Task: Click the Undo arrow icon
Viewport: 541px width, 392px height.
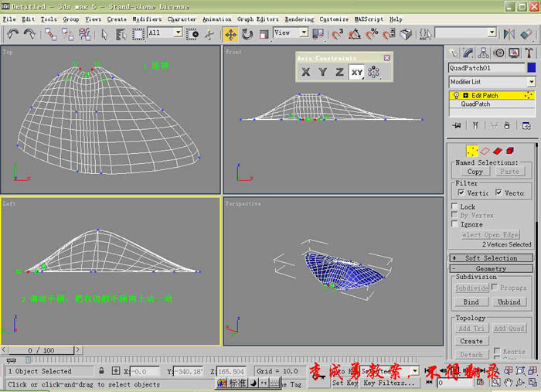Action: tap(13, 34)
